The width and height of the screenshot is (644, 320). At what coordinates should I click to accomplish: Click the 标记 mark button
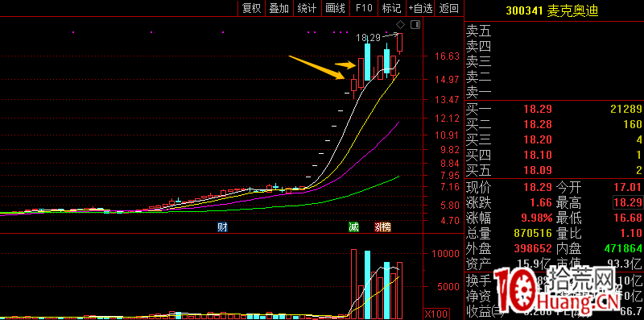tap(391, 8)
